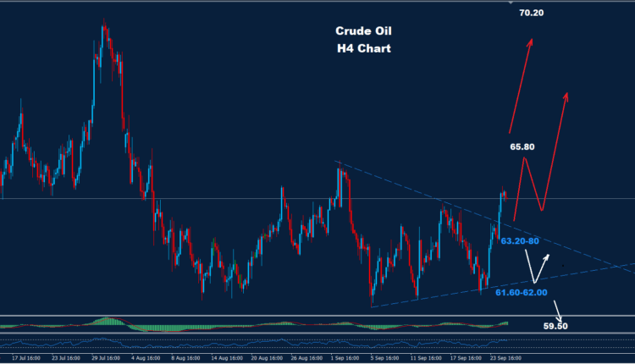
Task: Click the blue oscillator line in bottom panel
Action: pyautogui.click(x=254, y=343)
